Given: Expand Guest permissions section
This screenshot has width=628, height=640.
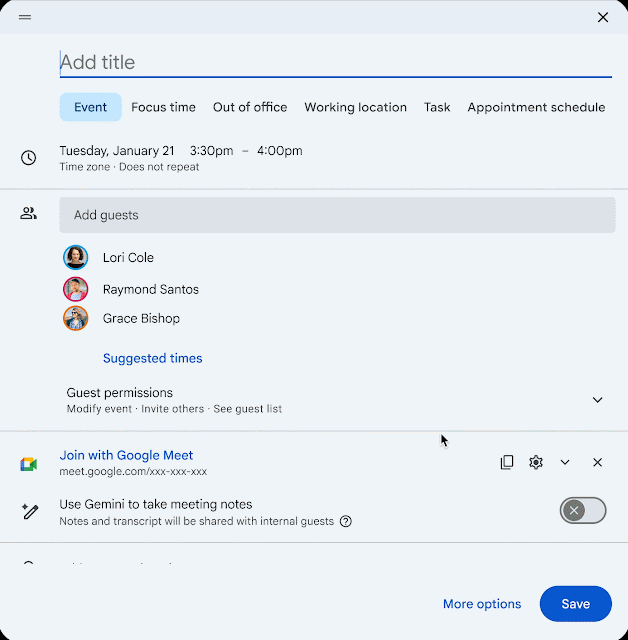Looking at the screenshot, I should coord(597,400).
